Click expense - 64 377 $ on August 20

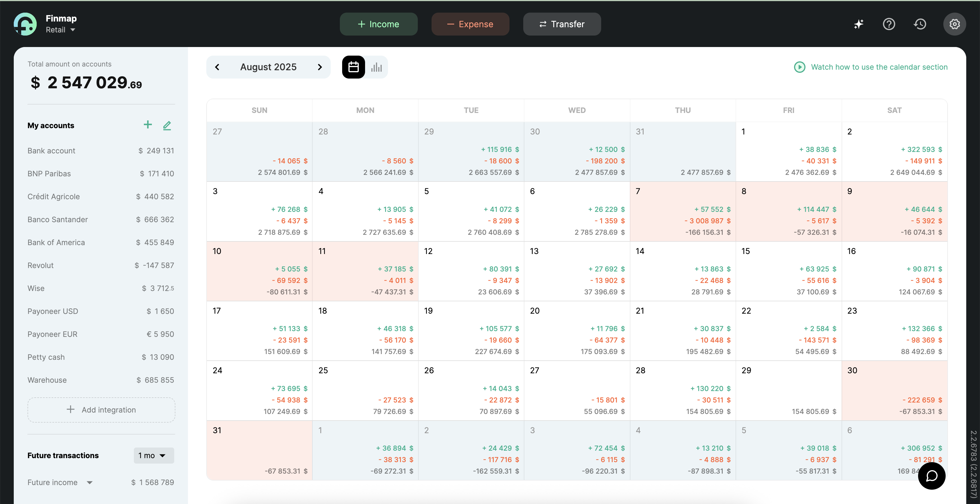[607, 340]
